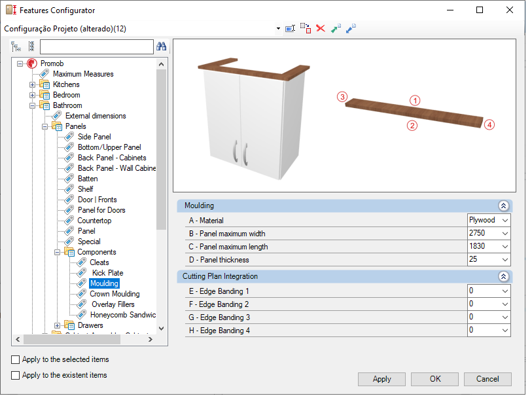
Task: Collapse the Bathroom tree node
Action: [32, 106]
